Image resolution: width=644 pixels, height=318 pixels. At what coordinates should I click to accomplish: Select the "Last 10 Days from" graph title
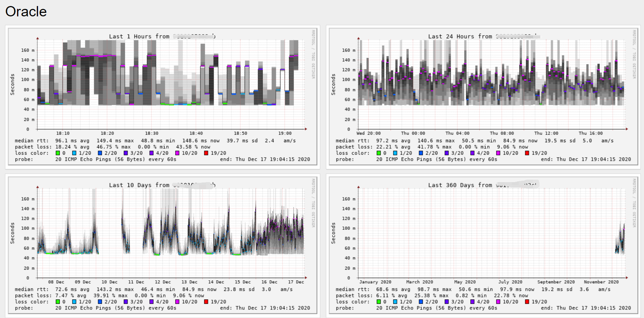[x=139, y=185]
